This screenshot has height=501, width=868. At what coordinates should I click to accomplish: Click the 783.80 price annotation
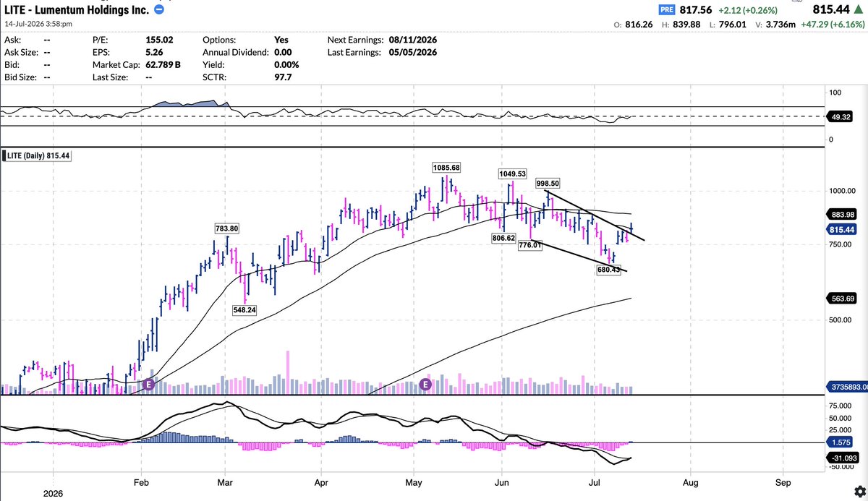pyautogui.click(x=226, y=229)
